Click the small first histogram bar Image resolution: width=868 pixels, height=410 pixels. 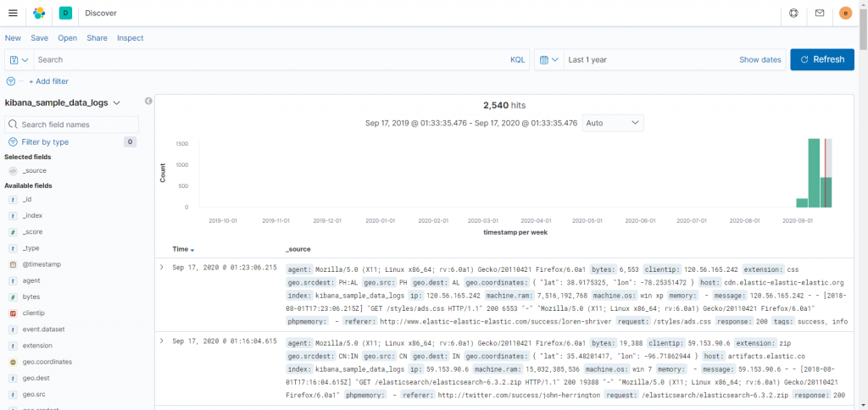(x=802, y=203)
